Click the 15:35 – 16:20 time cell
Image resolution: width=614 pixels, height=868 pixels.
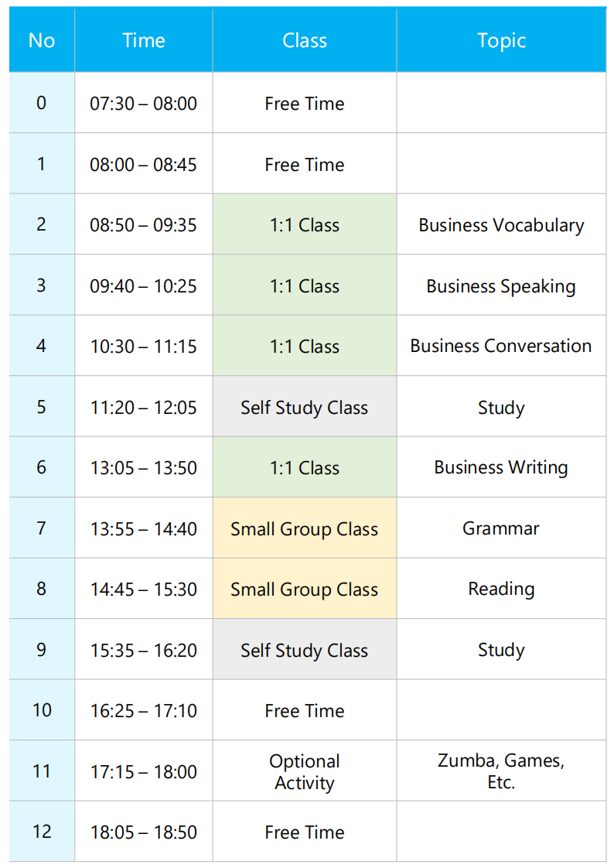tap(144, 650)
